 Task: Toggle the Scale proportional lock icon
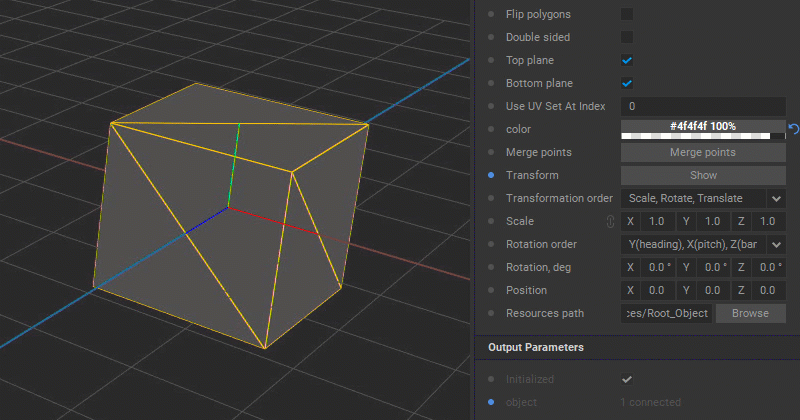click(x=610, y=221)
